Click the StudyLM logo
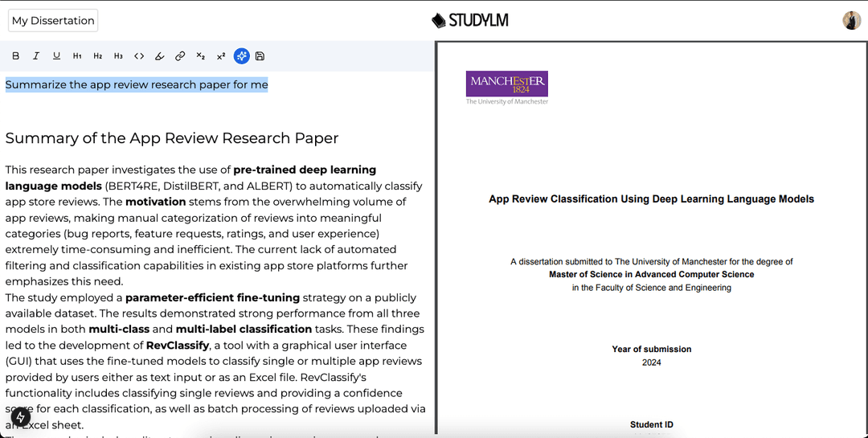 (x=470, y=20)
